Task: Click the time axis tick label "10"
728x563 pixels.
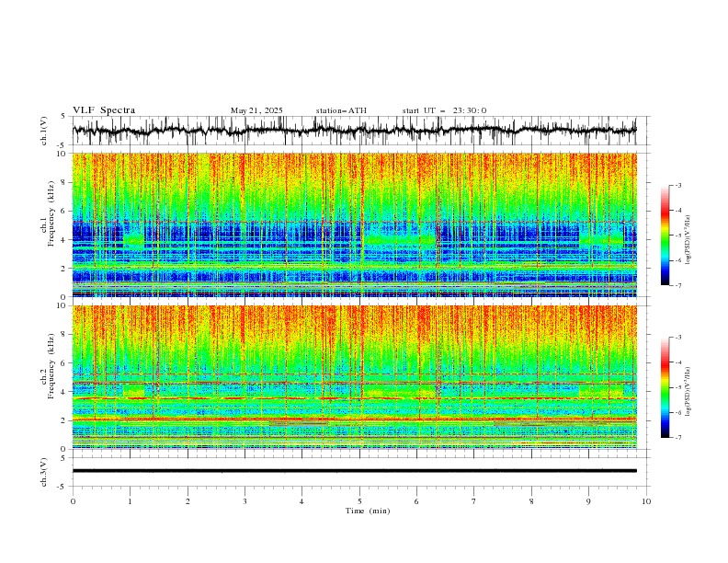Action: [646, 501]
